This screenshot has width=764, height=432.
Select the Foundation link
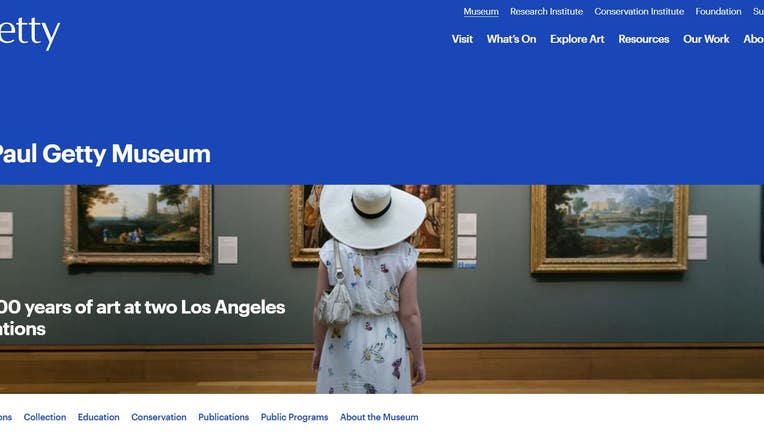[x=718, y=11]
